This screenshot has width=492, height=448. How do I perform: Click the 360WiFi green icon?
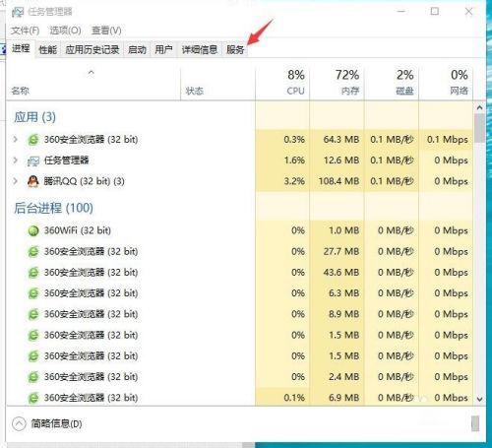[x=32, y=230]
